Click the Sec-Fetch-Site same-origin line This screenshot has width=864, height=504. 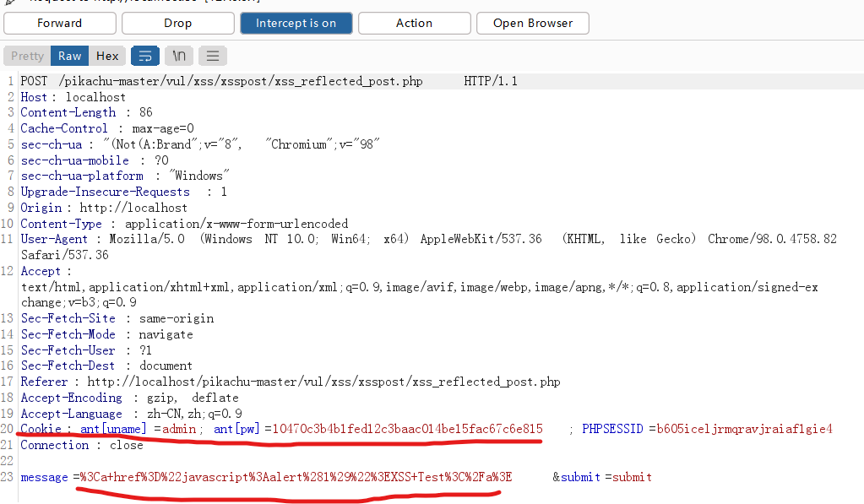pos(117,318)
